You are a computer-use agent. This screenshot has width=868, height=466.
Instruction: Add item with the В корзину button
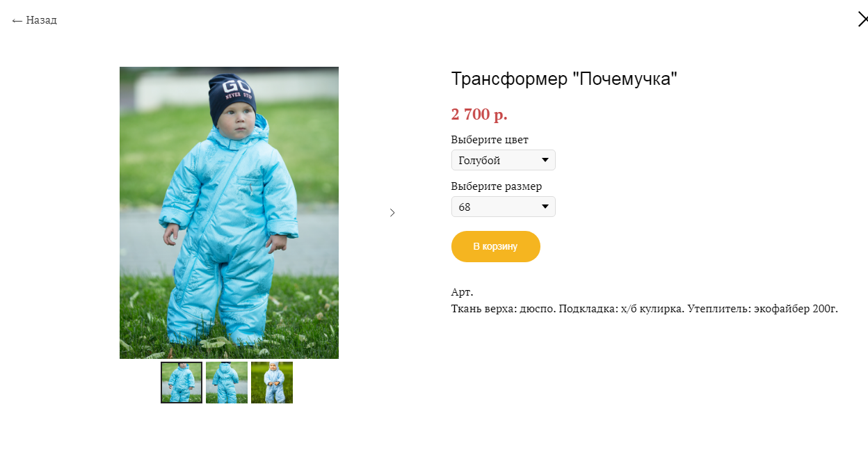pos(496,246)
